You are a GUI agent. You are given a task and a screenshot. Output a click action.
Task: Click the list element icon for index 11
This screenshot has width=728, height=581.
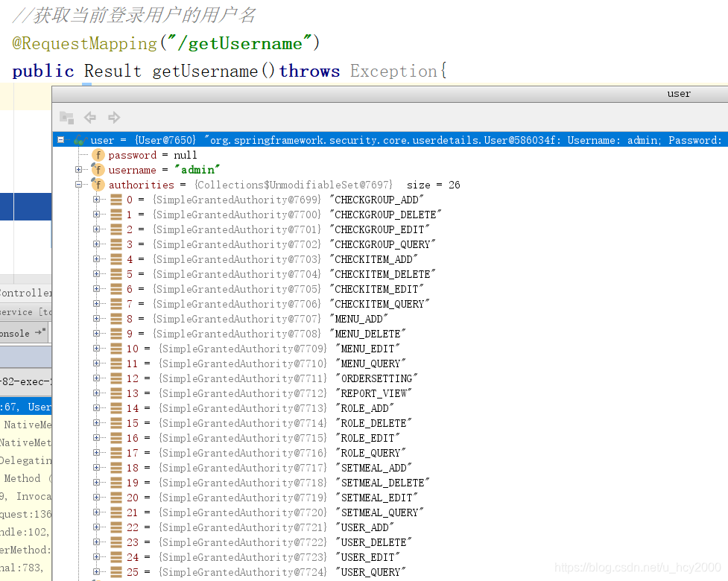click(116, 363)
